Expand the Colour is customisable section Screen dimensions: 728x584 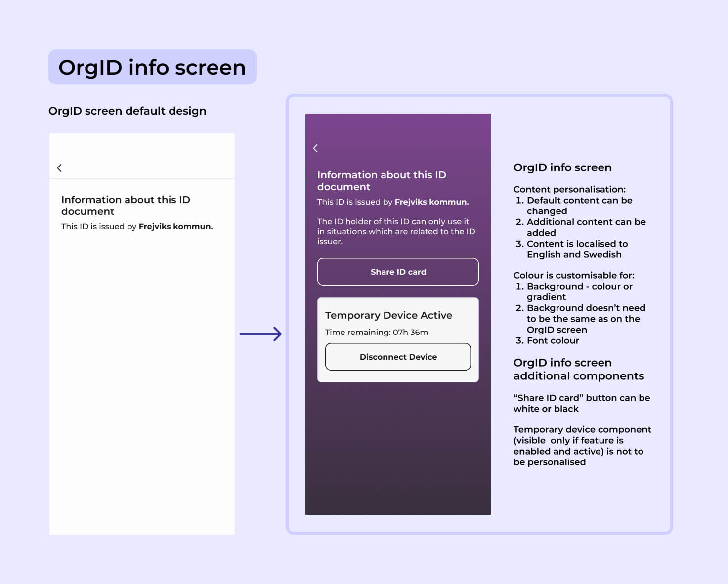point(574,275)
